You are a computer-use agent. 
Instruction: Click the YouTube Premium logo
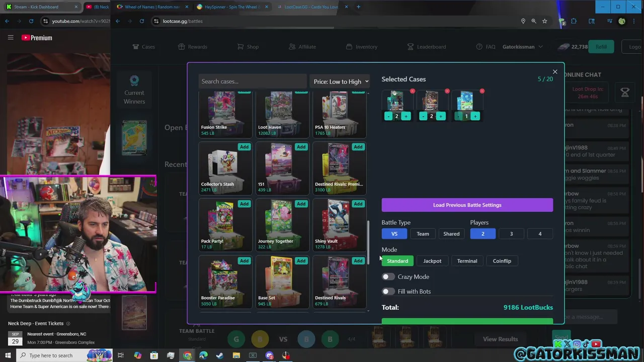point(37,38)
